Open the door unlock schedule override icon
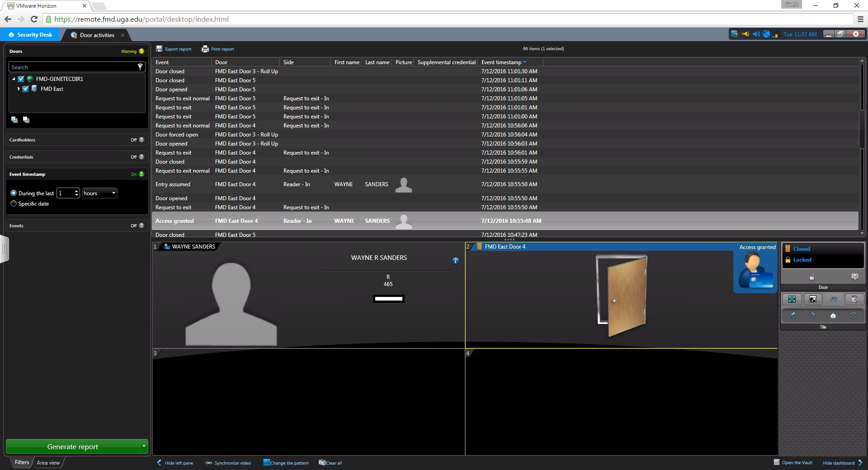868x470 pixels. (854, 277)
